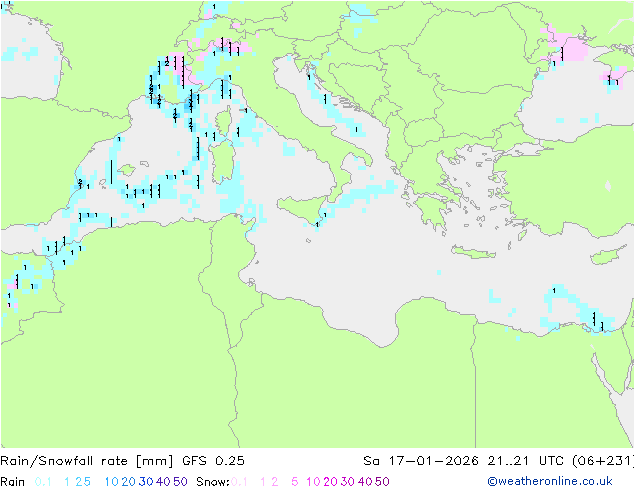Click the "Sa 17-01-2026" date text
This screenshot has height=490, width=634.
tap(421, 461)
